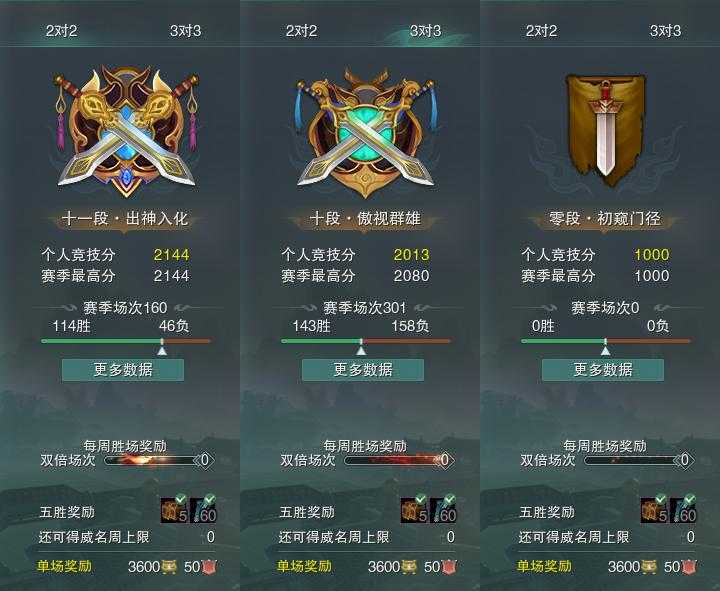
Task: Open 更多数据 under the 1000 score panel
Action: [x=603, y=370]
